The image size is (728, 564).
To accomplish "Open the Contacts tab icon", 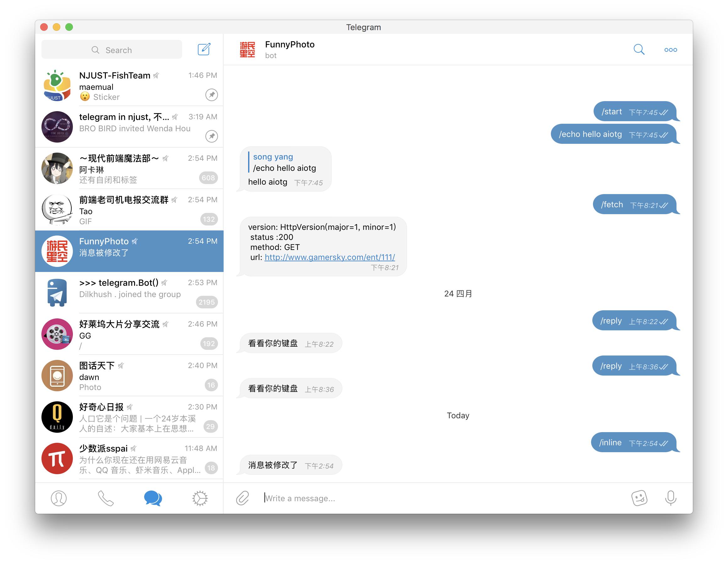I will 59,497.
